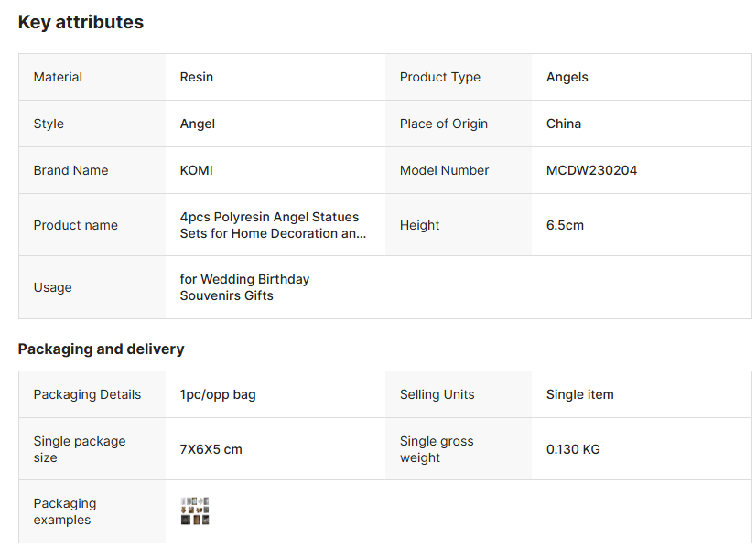Select the 7X6X5 cm package size
756x548 pixels.
(211, 449)
